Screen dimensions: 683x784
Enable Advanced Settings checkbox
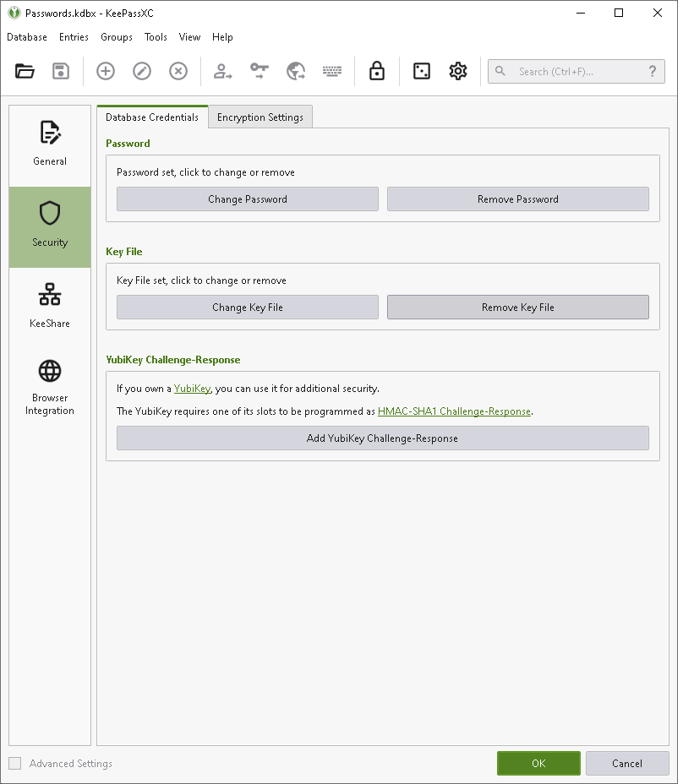tap(15, 763)
